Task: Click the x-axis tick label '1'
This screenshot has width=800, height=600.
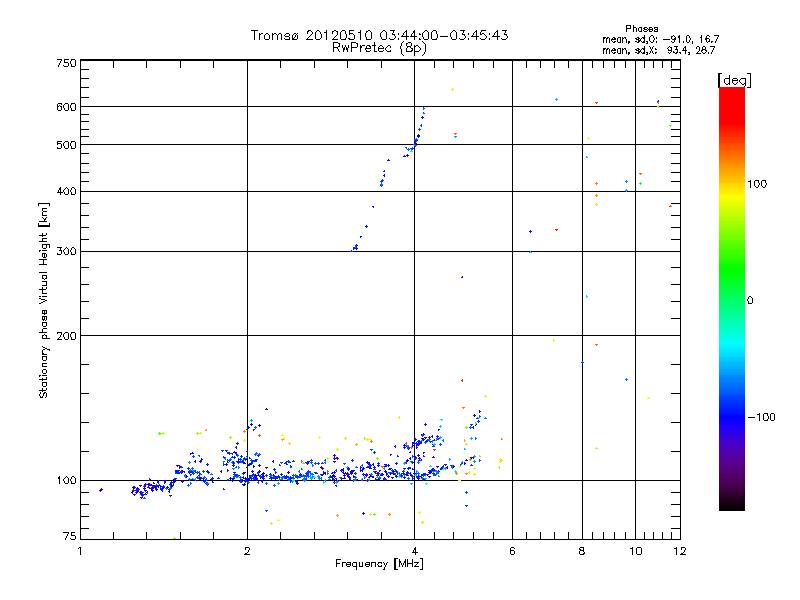Action: point(80,551)
